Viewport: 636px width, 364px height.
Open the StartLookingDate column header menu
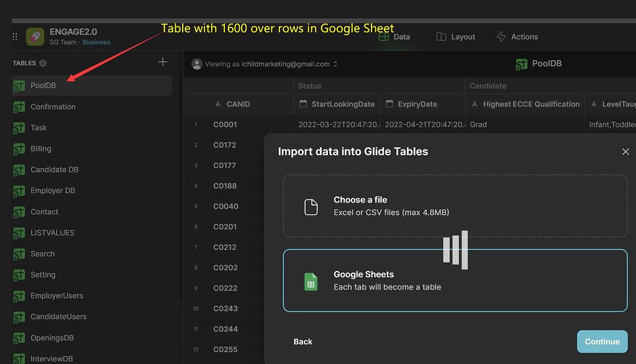coord(345,103)
